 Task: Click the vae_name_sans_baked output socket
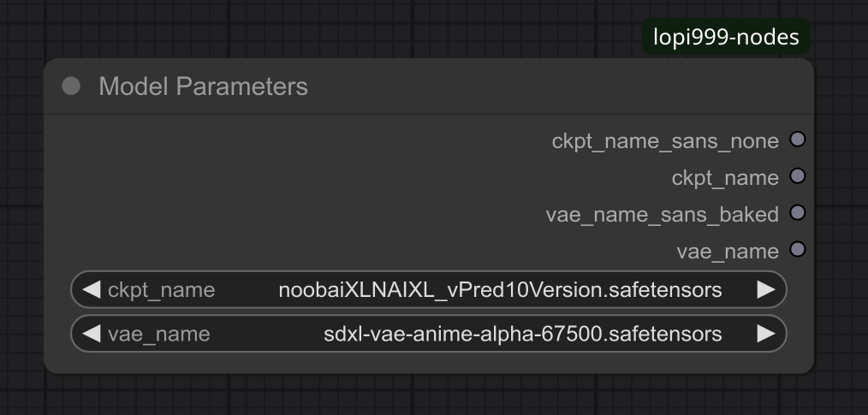tap(797, 213)
